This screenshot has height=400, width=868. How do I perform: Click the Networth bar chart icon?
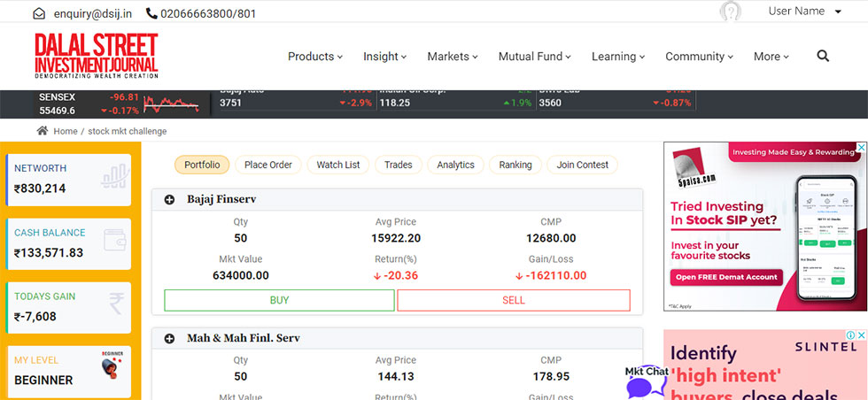tap(116, 176)
